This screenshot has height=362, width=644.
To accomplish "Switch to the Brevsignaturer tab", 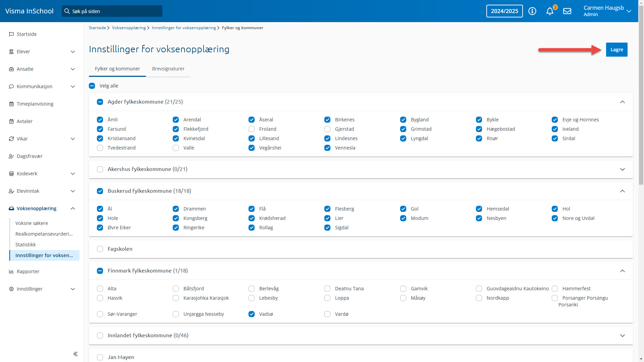I will [168, 69].
